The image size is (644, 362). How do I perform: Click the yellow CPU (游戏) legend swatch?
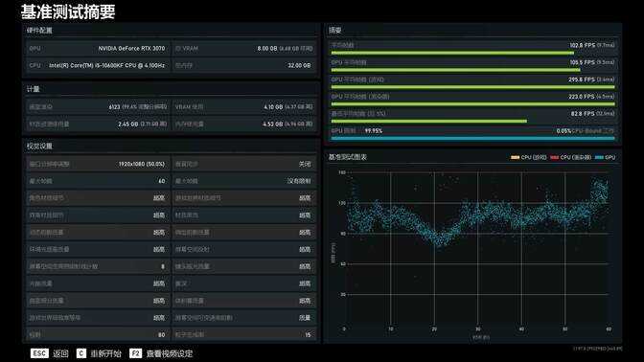(x=515, y=157)
